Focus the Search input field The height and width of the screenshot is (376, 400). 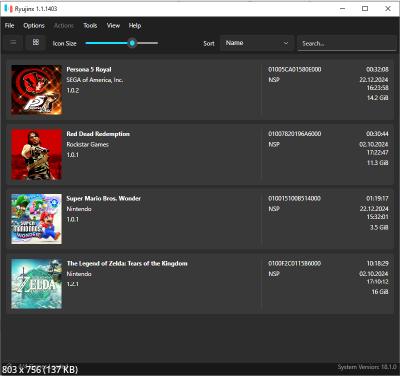tap(347, 43)
